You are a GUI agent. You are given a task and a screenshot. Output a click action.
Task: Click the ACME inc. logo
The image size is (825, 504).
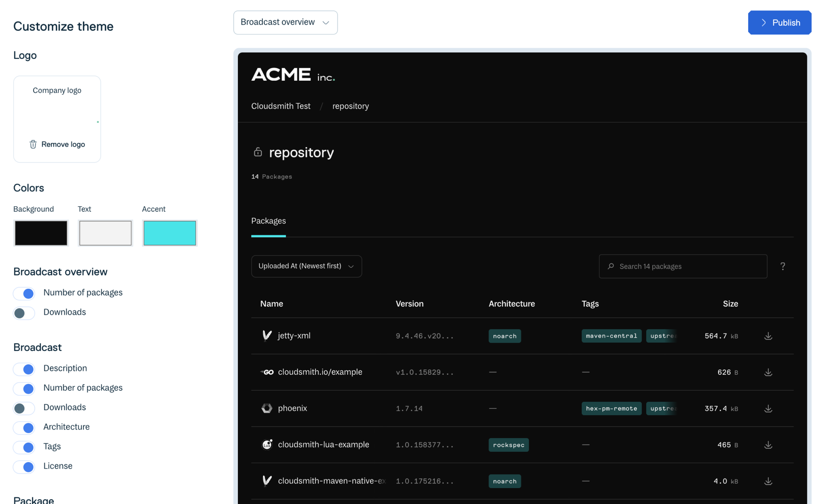tap(293, 74)
